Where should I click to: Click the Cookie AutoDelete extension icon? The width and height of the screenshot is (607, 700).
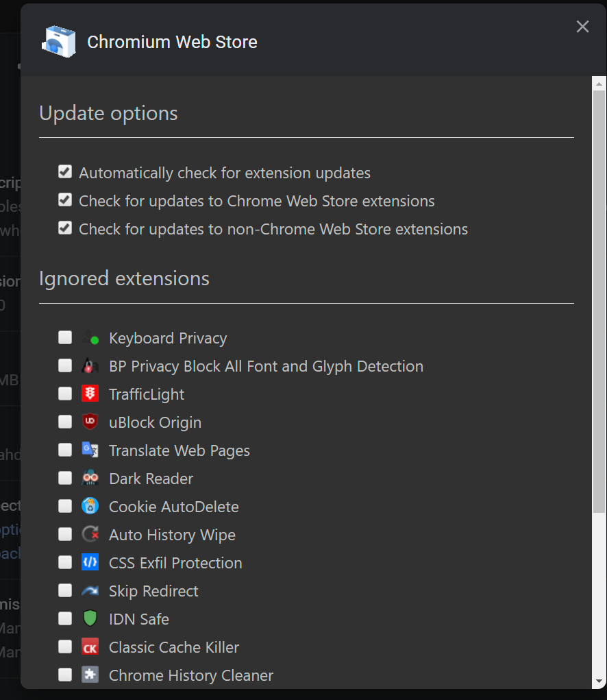[x=90, y=507]
